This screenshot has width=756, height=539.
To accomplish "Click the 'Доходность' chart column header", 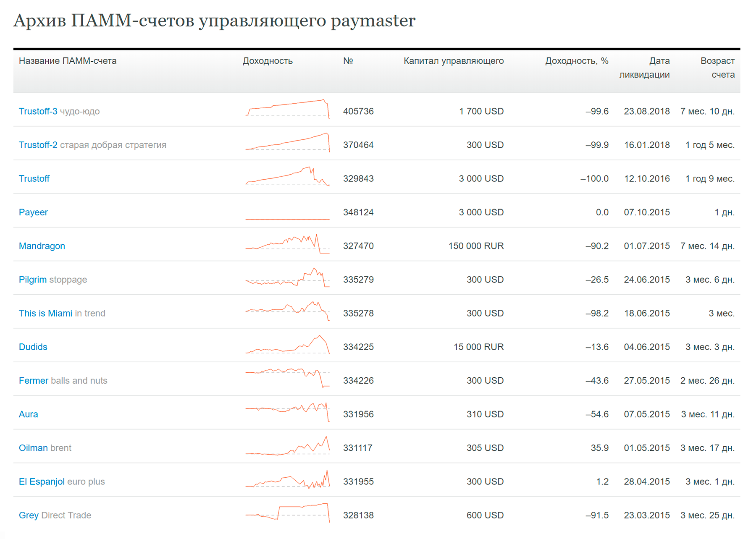I will click(x=268, y=61).
